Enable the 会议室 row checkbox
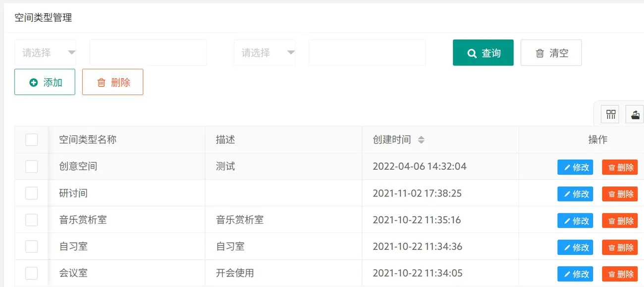This screenshot has height=287, width=644. tap(32, 273)
